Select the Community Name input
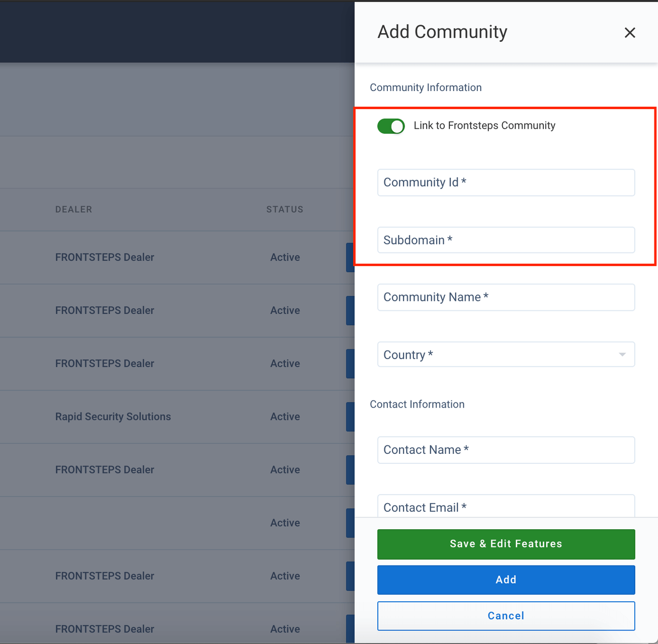The width and height of the screenshot is (658, 644). tap(506, 297)
